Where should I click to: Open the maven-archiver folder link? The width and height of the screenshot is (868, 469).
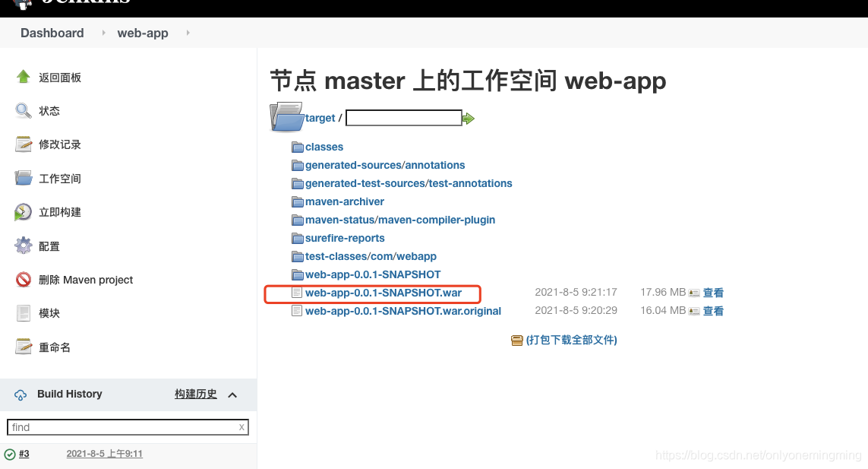(x=345, y=201)
